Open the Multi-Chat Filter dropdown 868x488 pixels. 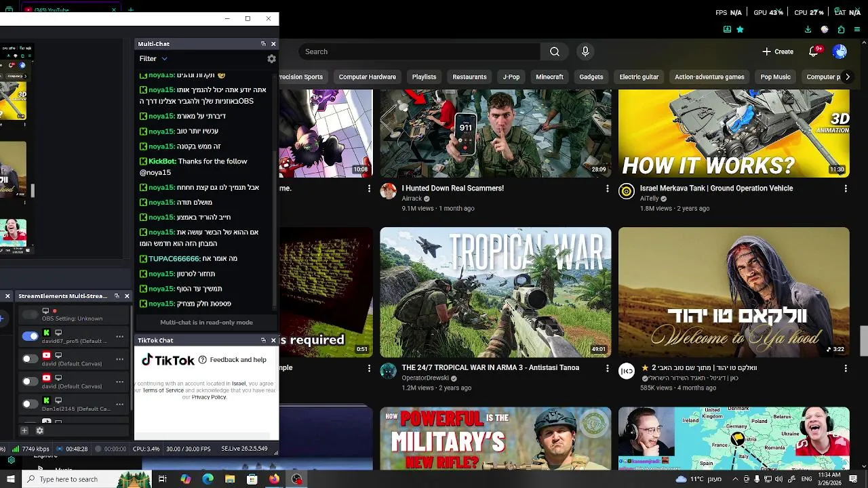(x=153, y=59)
